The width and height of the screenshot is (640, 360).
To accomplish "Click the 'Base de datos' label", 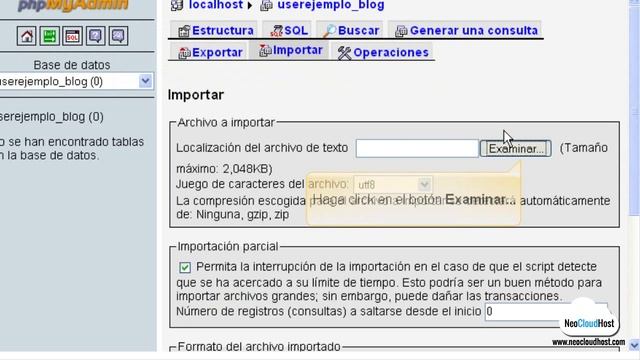I will click(72, 65).
